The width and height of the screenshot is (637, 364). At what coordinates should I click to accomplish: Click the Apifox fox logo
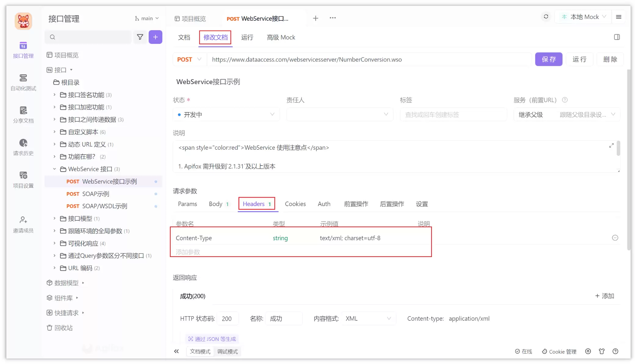pyautogui.click(x=23, y=21)
